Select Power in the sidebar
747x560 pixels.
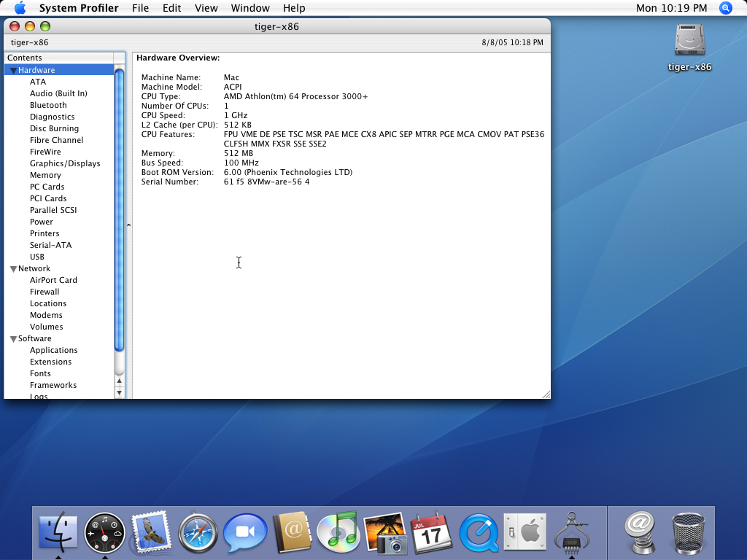pyautogui.click(x=42, y=222)
